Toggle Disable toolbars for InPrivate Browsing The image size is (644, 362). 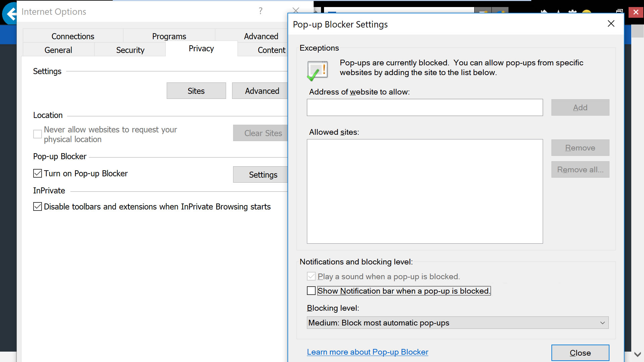tap(38, 206)
